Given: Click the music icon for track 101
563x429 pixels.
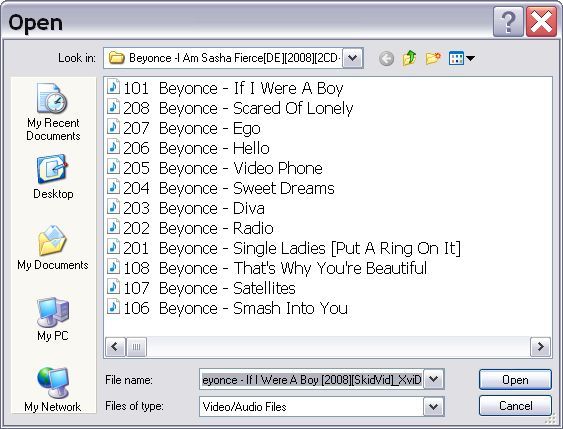Looking at the screenshot, I should 113,87.
